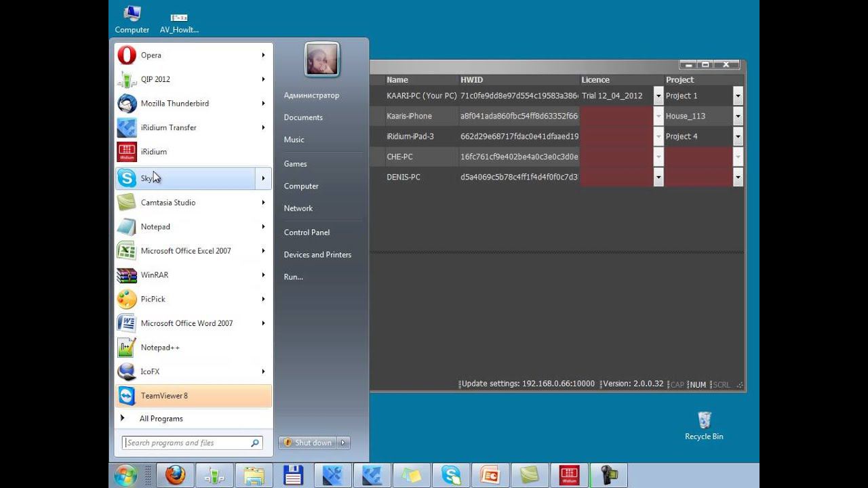This screenshot has height=488, width=868.
Task: Switch to QIP on the taskbar
Action: pos(214,476)
